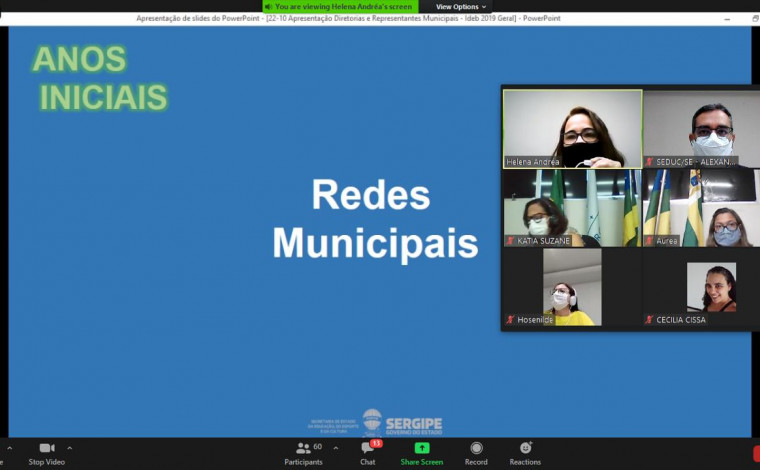This screenshot has width=760, height=470.
Task: Expand the video options arrow next to Stop Video
Action: (x=69, y=448)
